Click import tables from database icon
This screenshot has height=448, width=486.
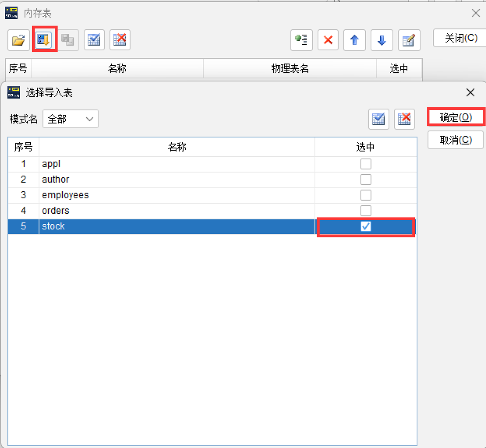pyautogui.click(x=44, y=39)
